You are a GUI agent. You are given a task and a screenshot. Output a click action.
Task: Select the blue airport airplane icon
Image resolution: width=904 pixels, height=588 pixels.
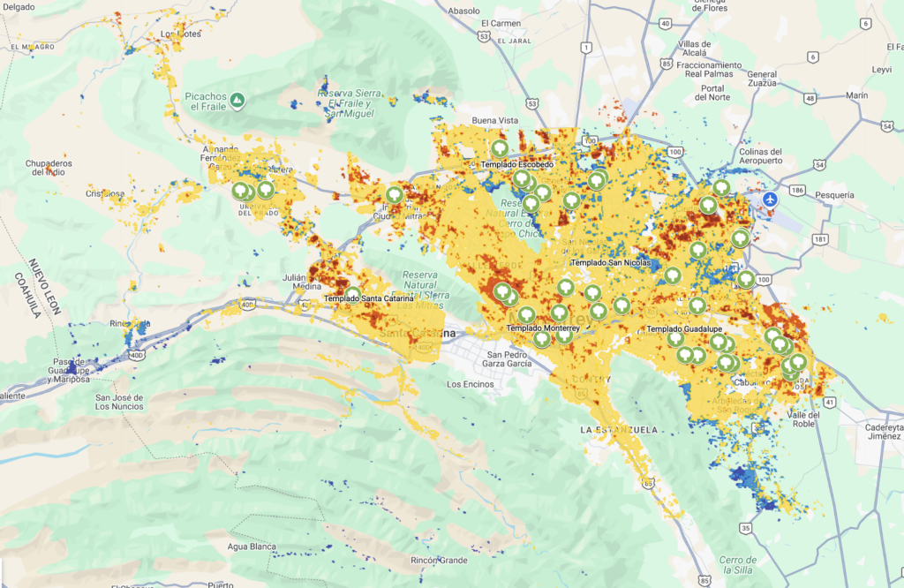coord(772,199)
